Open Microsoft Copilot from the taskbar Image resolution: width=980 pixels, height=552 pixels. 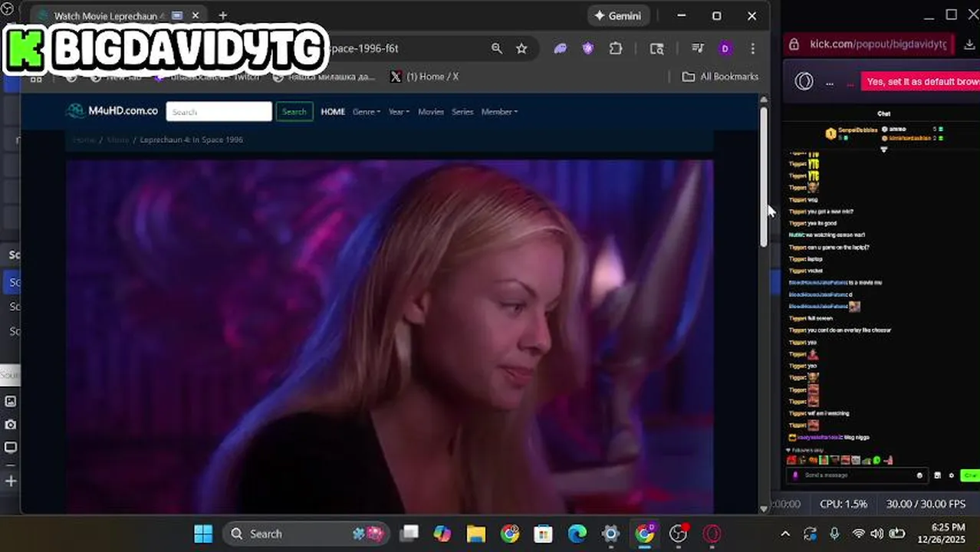coord(442,534)
